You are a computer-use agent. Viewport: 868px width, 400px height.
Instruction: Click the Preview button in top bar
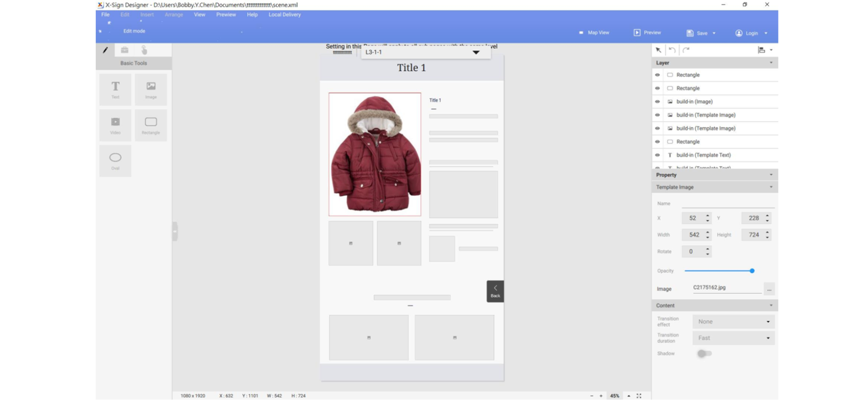(647, 32)
